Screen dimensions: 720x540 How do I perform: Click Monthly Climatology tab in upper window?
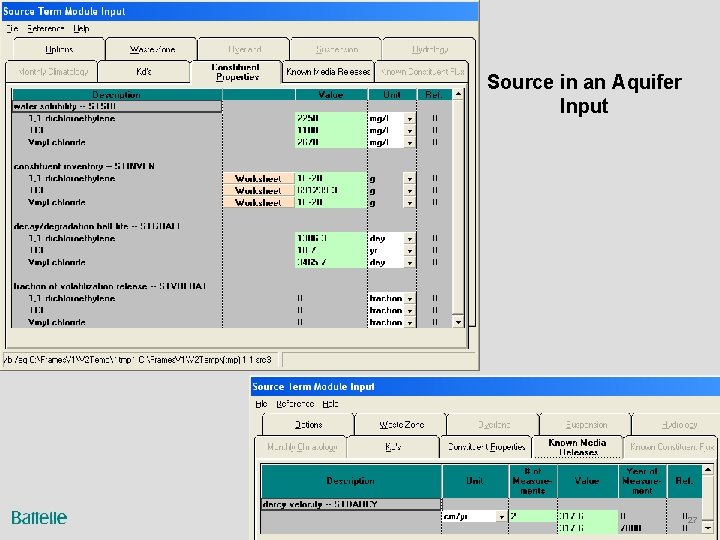pyautogui.click(x=52, y=72)
